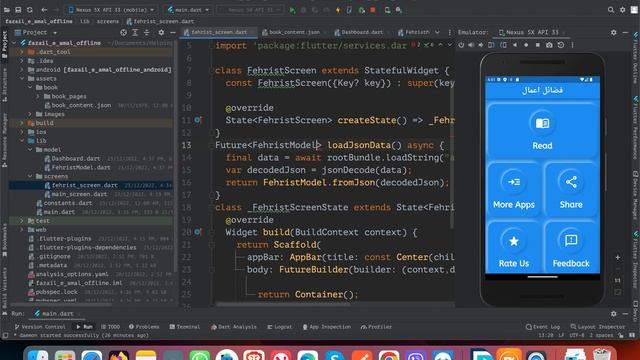Open Event Log in status bar
This screenshot has height=360, width=640.
click(x=543, y=327)
